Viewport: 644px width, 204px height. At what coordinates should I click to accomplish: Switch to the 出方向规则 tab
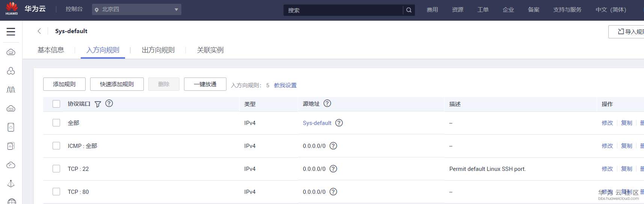point(158,50)
